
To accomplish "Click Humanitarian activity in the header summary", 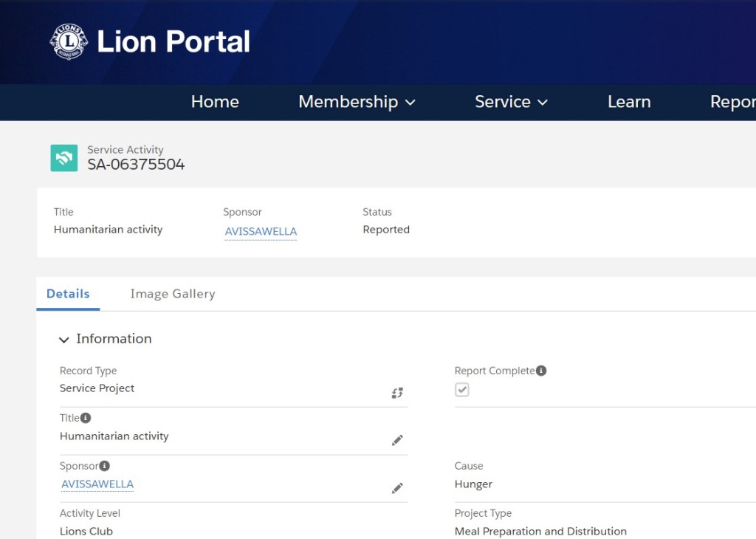I will point(108,230).
